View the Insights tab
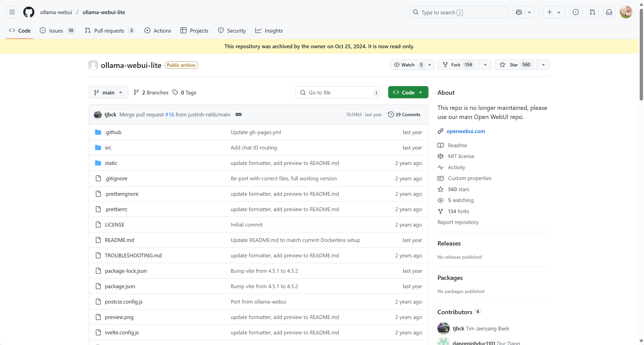The height and width of the screenshot is (345, 644). pyautogui.click(x=269, y=31)
